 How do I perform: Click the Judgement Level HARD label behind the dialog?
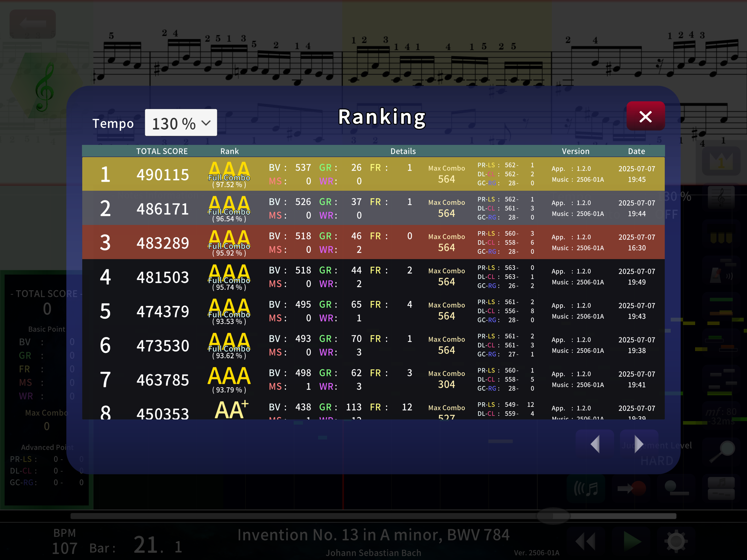pyautogui.click(x=657, y=453)
